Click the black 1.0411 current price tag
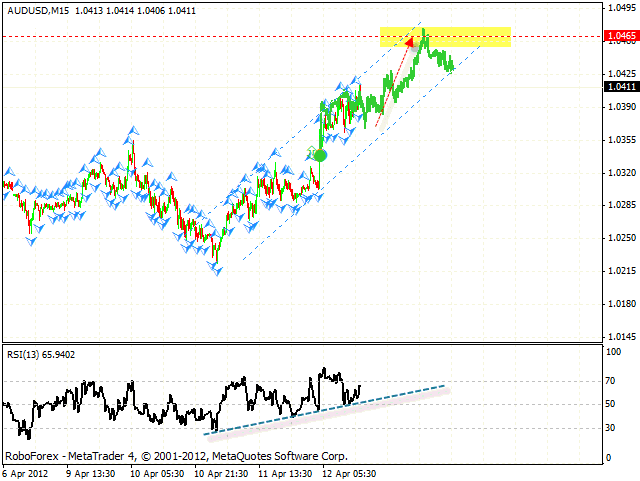The image size is (640, 481). [618, 86]
